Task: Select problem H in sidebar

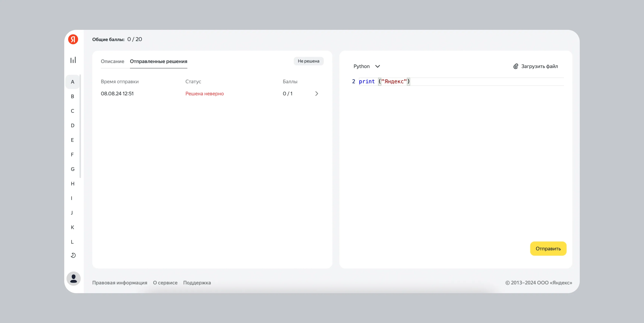Action: [x=72, y=184]
